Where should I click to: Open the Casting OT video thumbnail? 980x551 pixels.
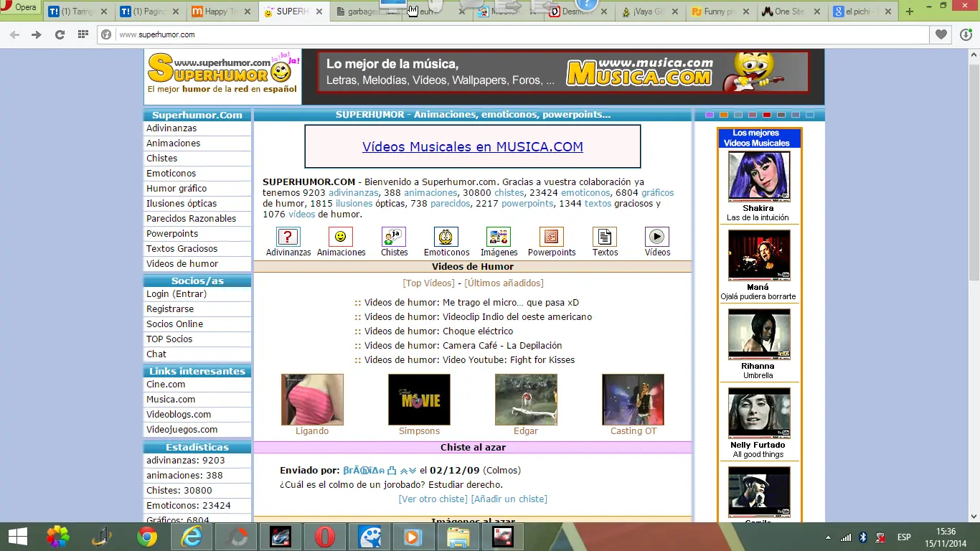click(633, 400)
